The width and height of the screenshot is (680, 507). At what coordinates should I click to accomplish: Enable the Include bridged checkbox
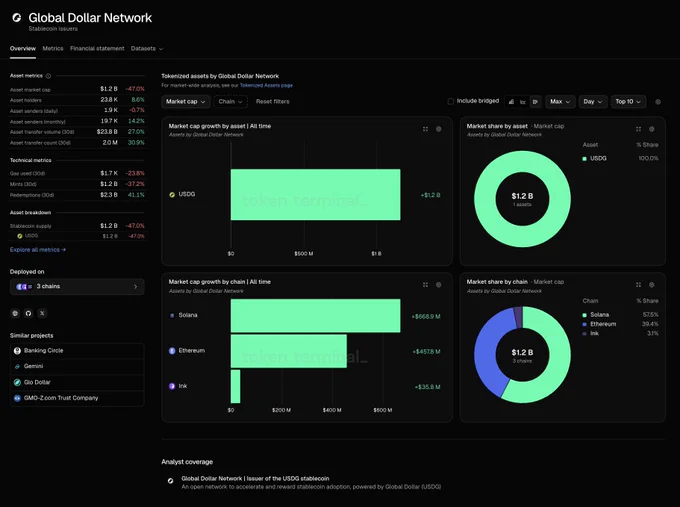(x=451, y=101)
